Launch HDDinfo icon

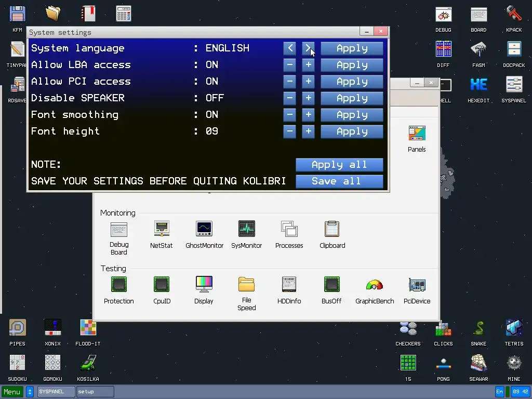(x=289, y=284)
